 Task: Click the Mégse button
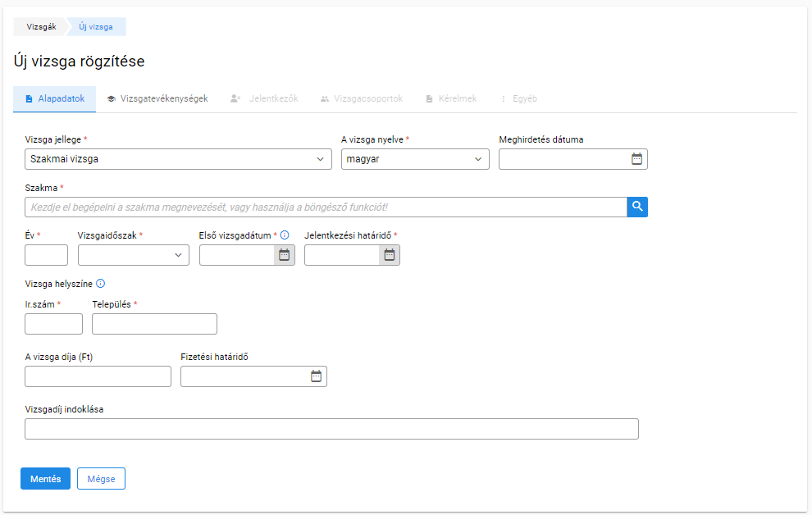coord(101,479)
